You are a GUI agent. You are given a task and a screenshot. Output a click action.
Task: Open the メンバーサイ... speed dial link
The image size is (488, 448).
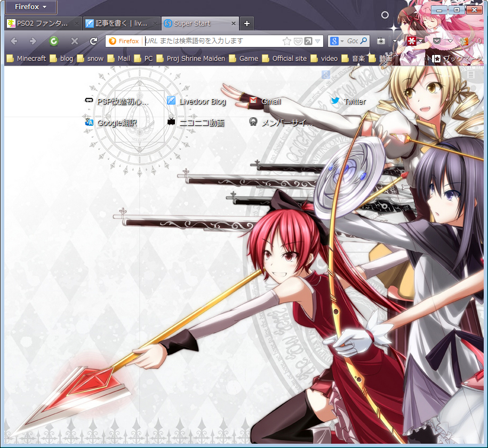281,123
